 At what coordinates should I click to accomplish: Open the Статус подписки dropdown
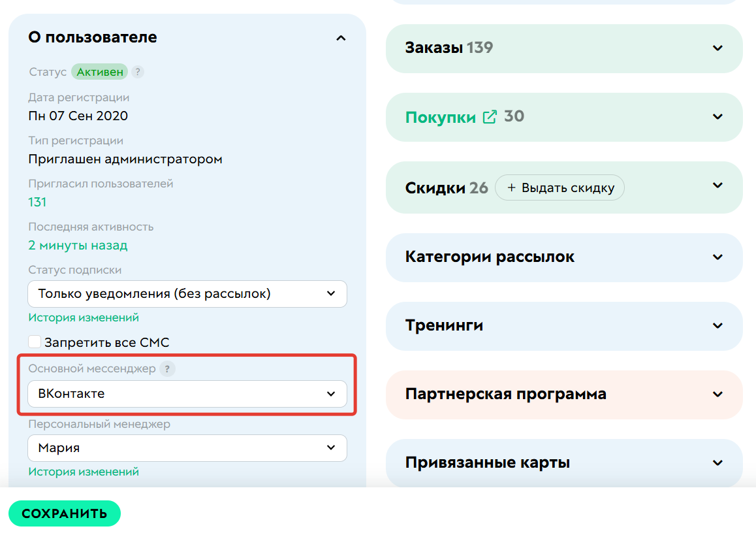tap(187, 294)
